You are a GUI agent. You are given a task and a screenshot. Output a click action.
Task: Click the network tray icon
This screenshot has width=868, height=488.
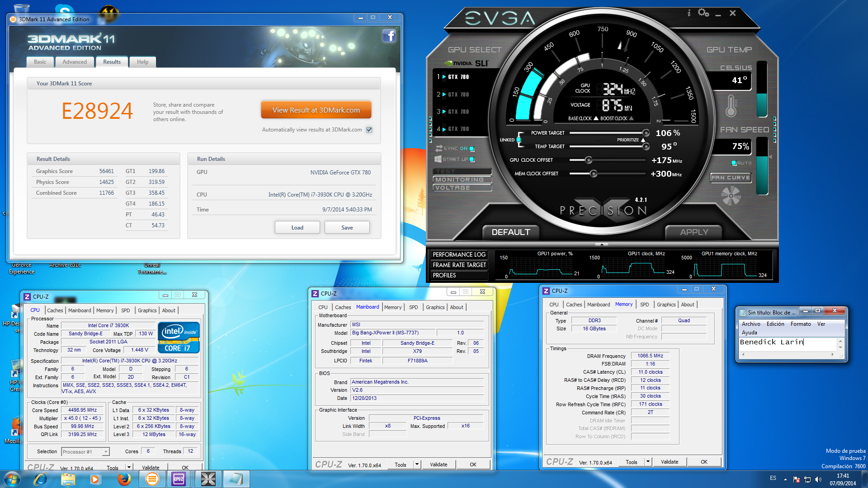[807, 479]
